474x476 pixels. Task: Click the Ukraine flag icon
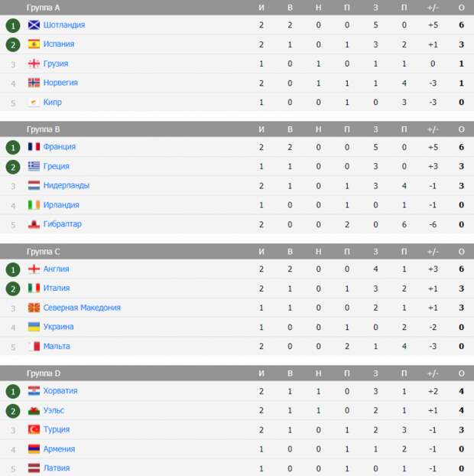tap(34, 327)
